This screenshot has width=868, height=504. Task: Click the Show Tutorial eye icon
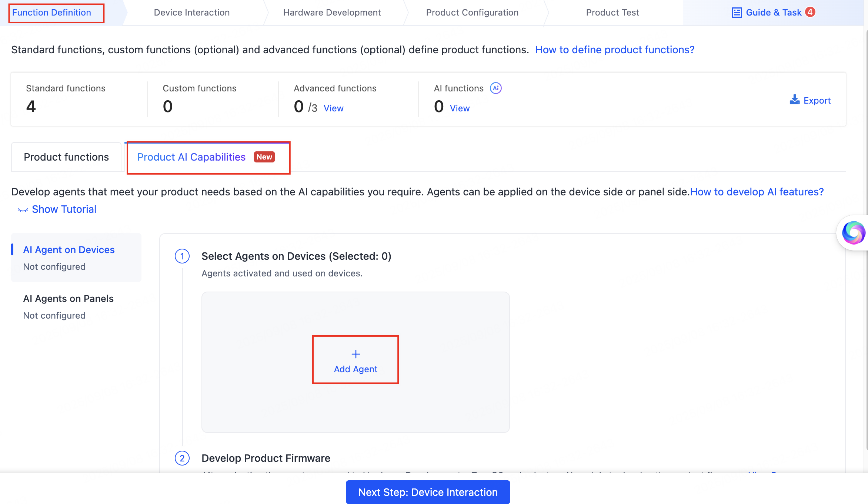[x=23, y=210]
